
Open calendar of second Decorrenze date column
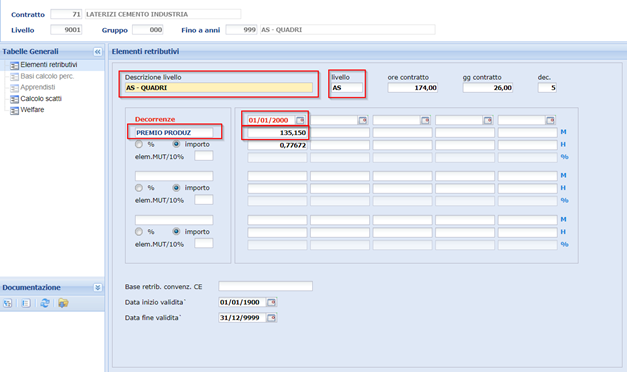[363, 120]
